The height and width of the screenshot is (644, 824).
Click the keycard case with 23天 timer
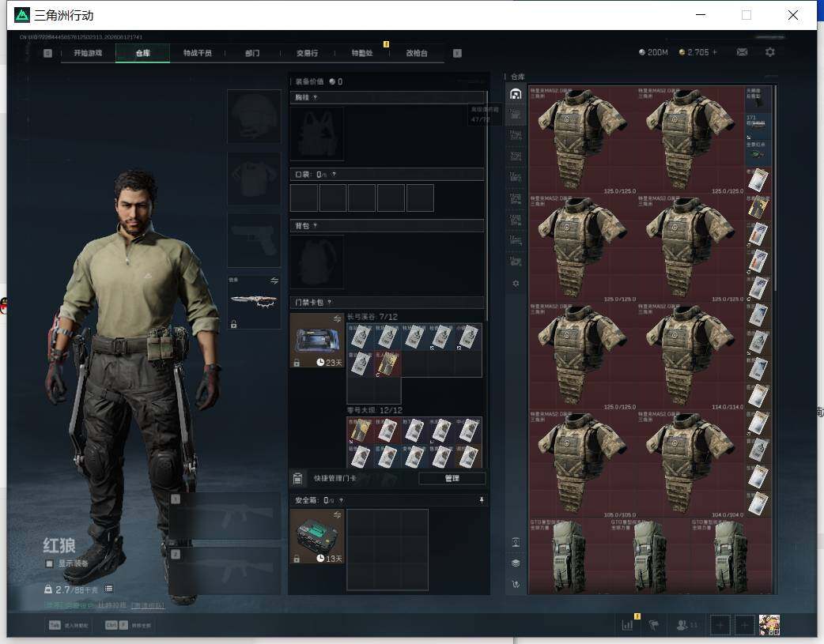(x=317, y=341)
